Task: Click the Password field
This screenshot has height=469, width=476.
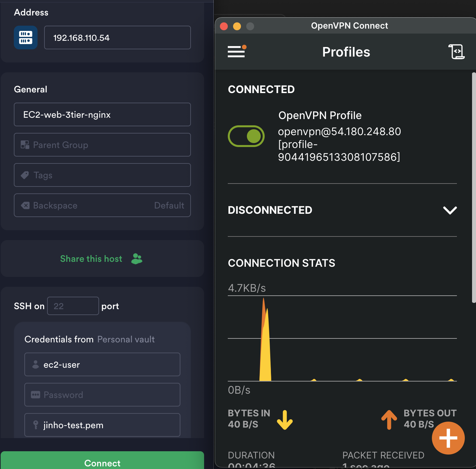Action: point(102,395)
